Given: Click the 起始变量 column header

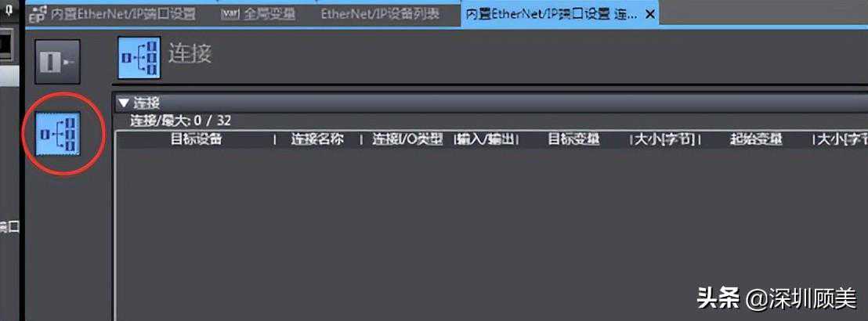Looking at the screenshot, I should 756,139.
